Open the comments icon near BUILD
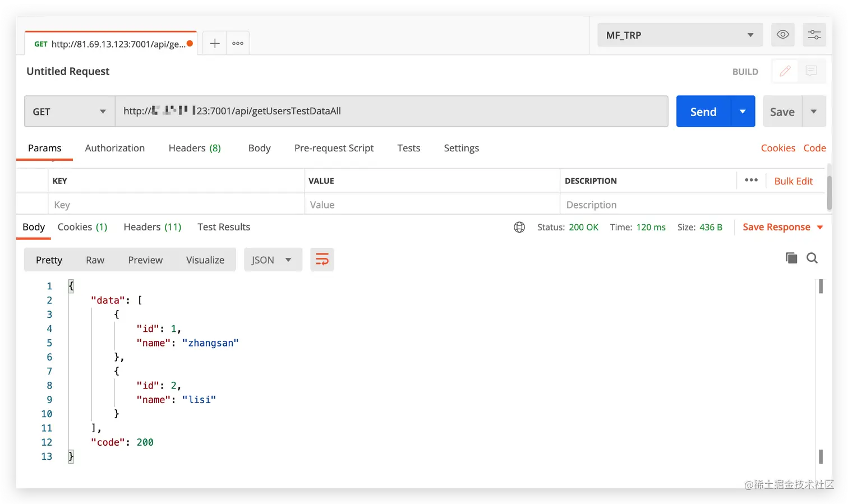This screenshot has width=848, height=504. pos(812,71)
